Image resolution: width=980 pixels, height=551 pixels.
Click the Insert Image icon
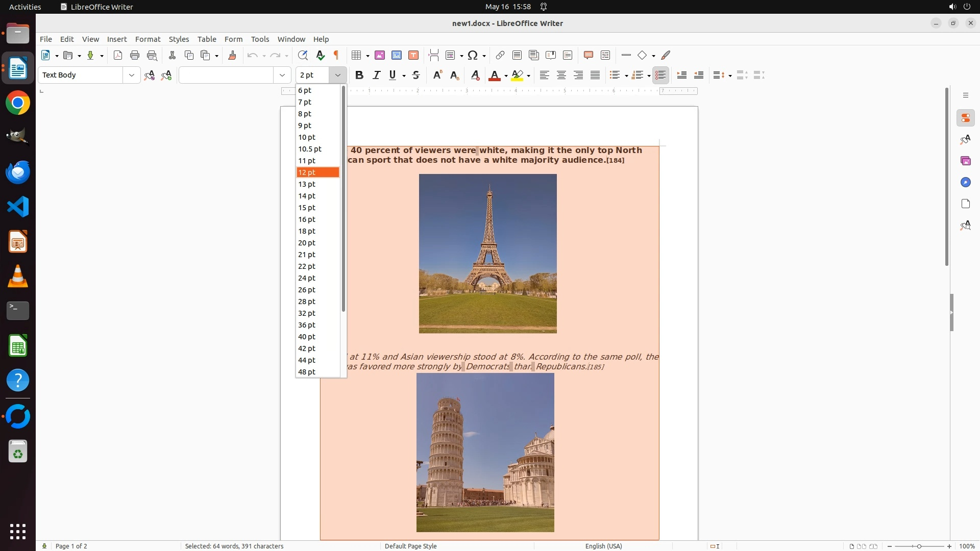click(380, 56)
